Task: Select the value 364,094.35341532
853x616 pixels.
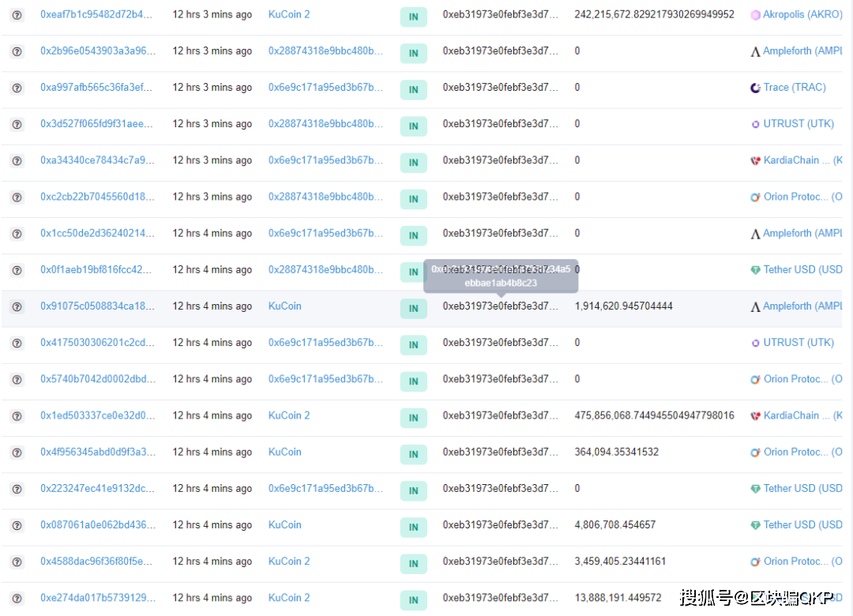Action: pyautogui.click(x=616, y=453)
